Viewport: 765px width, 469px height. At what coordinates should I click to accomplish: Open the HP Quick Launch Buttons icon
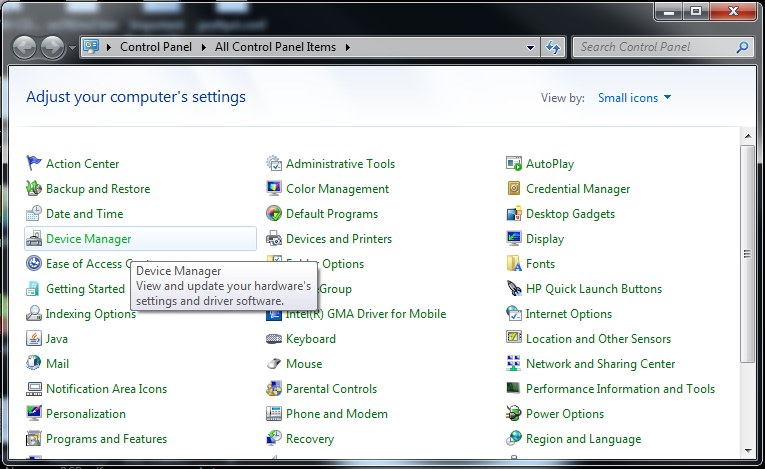click(514, 288)
